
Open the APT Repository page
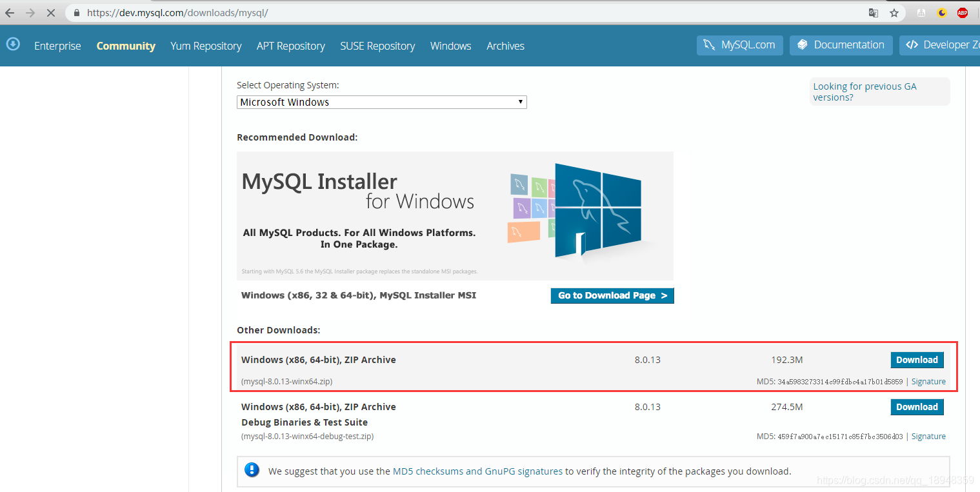(291, 46)
